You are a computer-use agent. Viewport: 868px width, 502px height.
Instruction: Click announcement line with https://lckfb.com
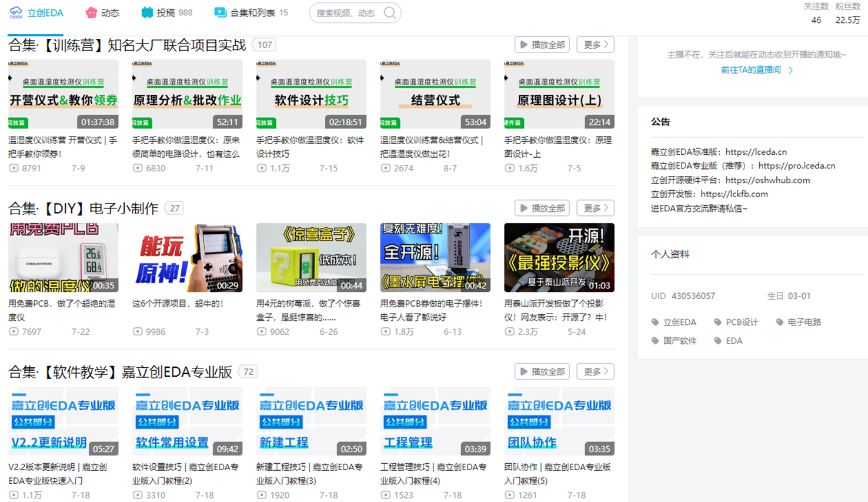coord(709,194)
